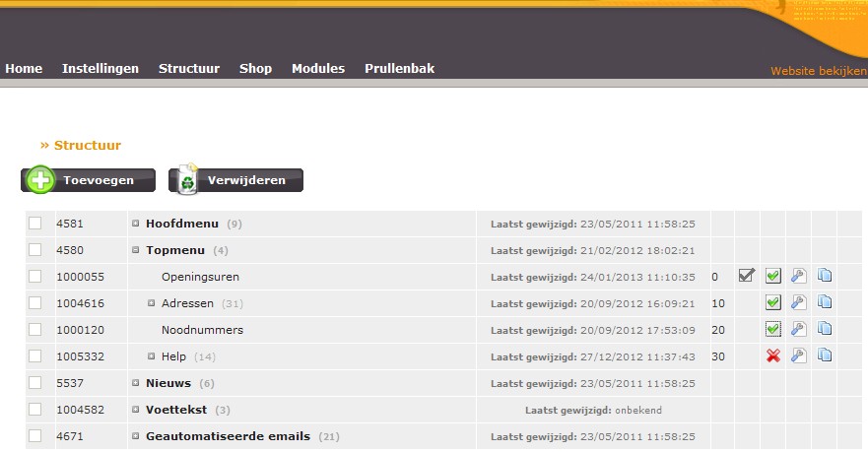Open the Noodnummers item
Screen dimensions: 868x452
coord(203,330)
